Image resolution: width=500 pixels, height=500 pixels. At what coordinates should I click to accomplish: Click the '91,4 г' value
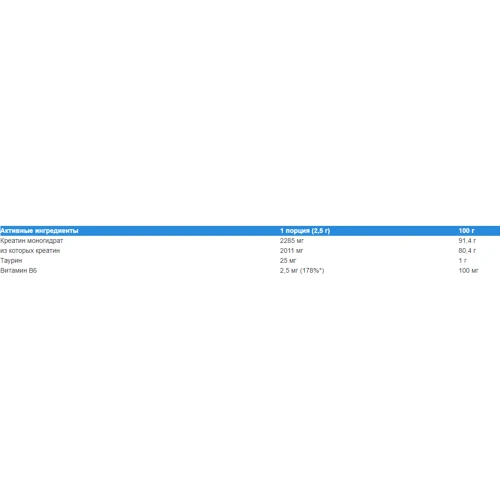467,241
